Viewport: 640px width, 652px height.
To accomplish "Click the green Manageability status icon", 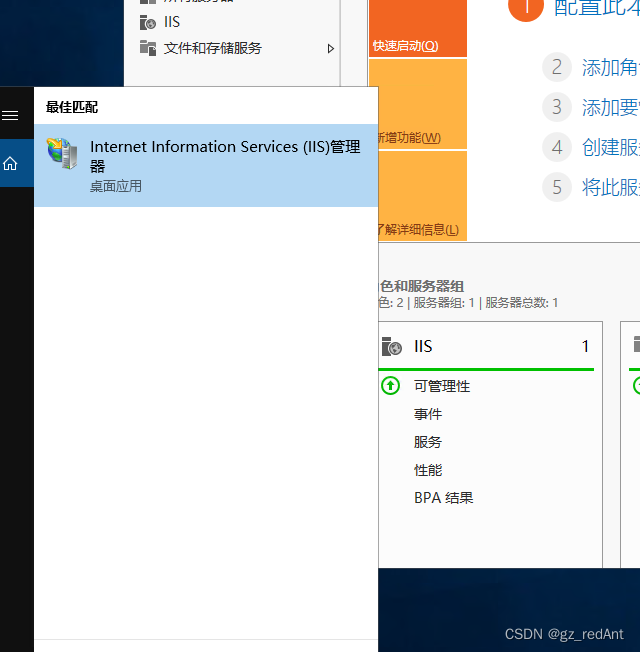I will tap(390, 386).
